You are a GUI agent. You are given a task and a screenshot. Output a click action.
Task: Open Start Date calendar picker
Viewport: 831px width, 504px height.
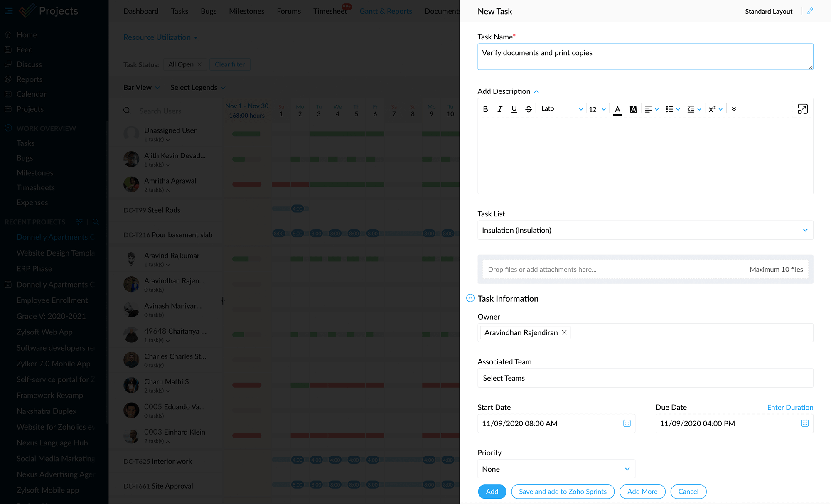[x=627, y=423]
